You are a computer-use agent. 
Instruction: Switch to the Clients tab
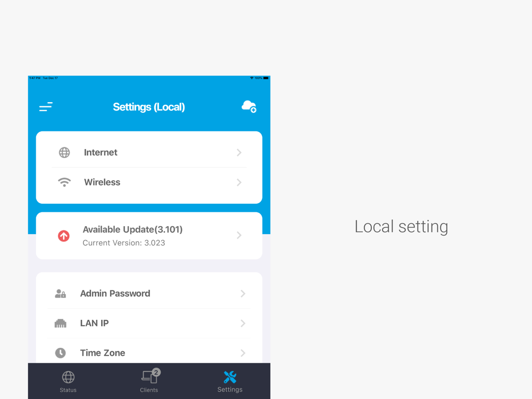[149, 381]
